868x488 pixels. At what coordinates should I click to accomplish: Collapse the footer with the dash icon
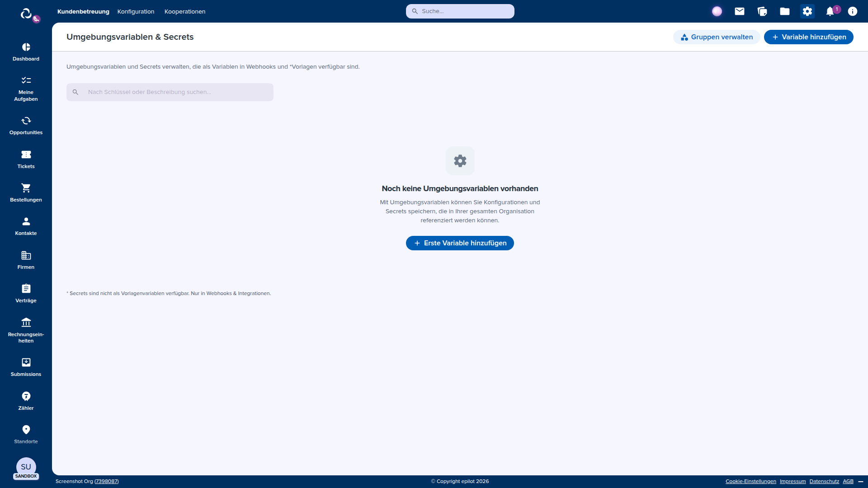click(861, 481)
